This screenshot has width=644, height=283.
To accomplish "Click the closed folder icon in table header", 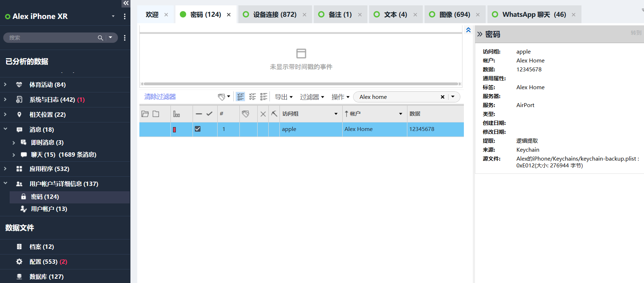I will pyautogui.click(x=156, y=114).
